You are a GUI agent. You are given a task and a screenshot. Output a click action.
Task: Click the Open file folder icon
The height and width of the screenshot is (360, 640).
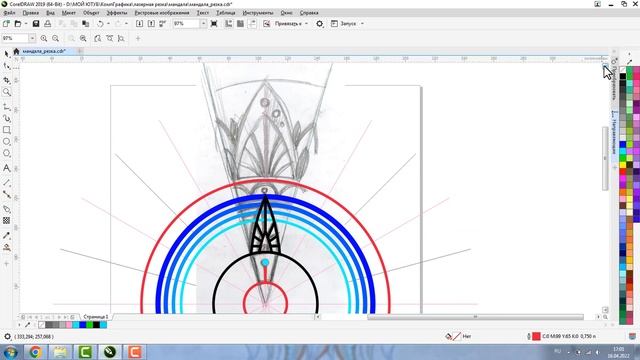click(18, 24)
